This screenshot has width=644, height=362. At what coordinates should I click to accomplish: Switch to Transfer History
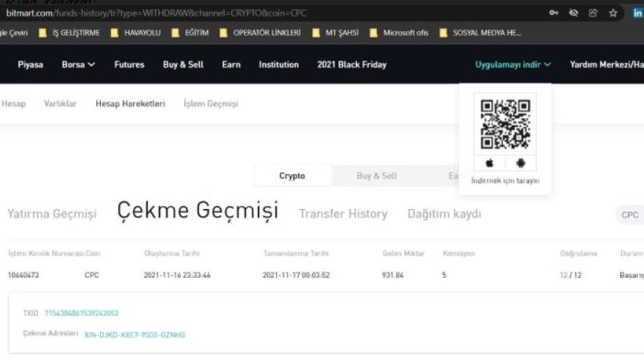click(343, 214)
